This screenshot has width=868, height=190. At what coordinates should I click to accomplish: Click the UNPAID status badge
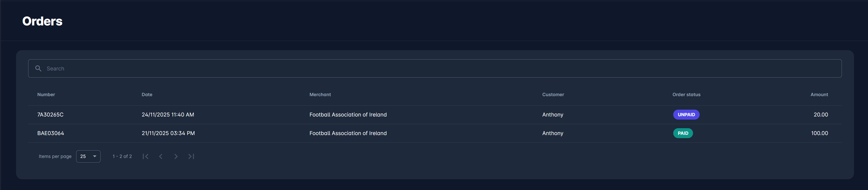(x=686, y=115)
